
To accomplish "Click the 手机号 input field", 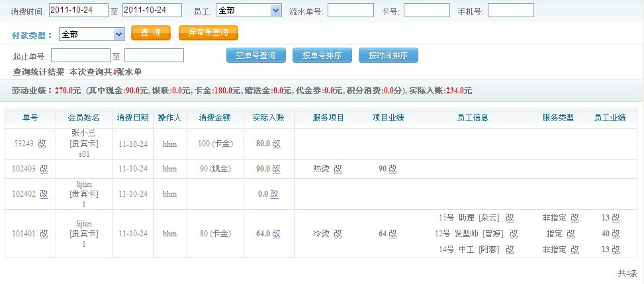I will pos(510,11).
